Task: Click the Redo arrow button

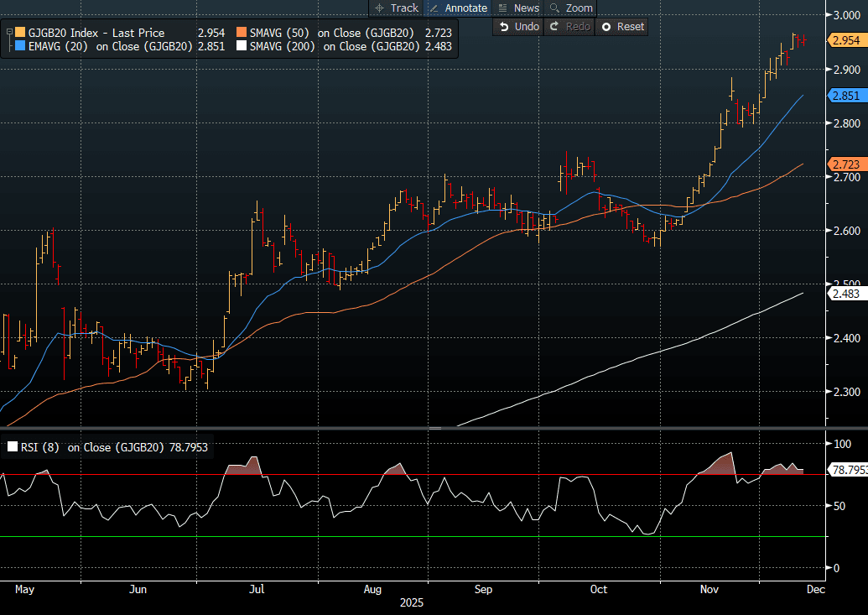Action: click(x=569, y=27)
